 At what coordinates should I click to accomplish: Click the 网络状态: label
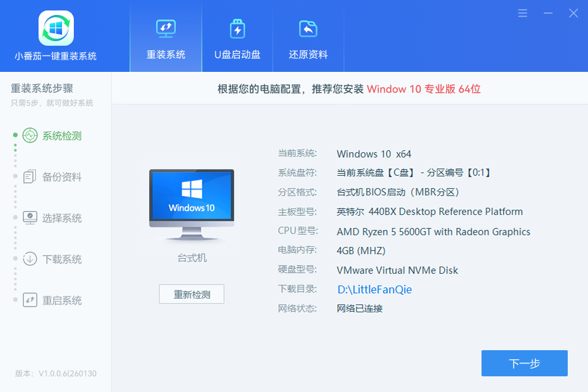pos(297,309)
